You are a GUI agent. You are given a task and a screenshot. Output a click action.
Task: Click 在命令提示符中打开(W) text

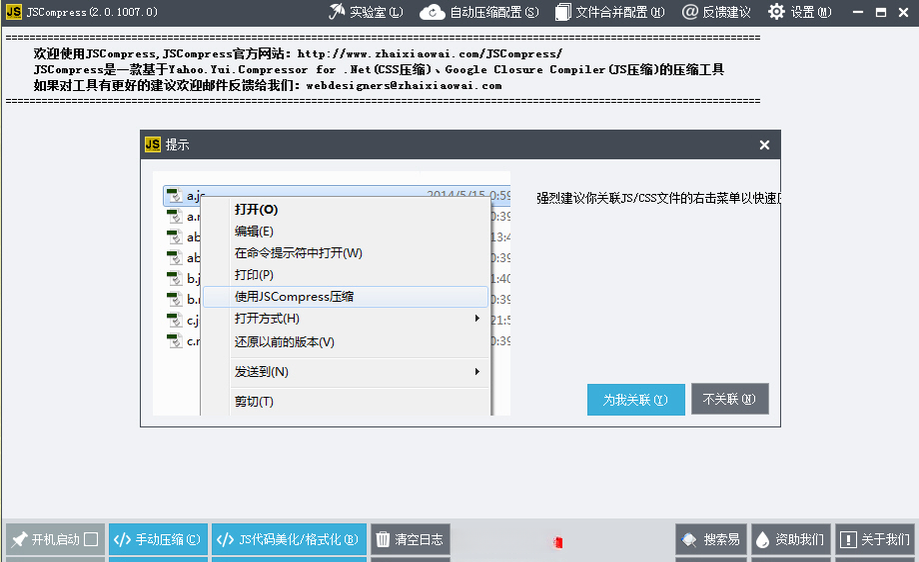coord(298,253)
